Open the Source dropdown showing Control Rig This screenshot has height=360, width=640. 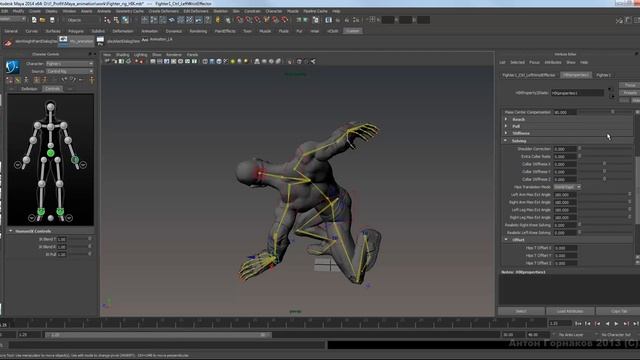click(69, 71)
